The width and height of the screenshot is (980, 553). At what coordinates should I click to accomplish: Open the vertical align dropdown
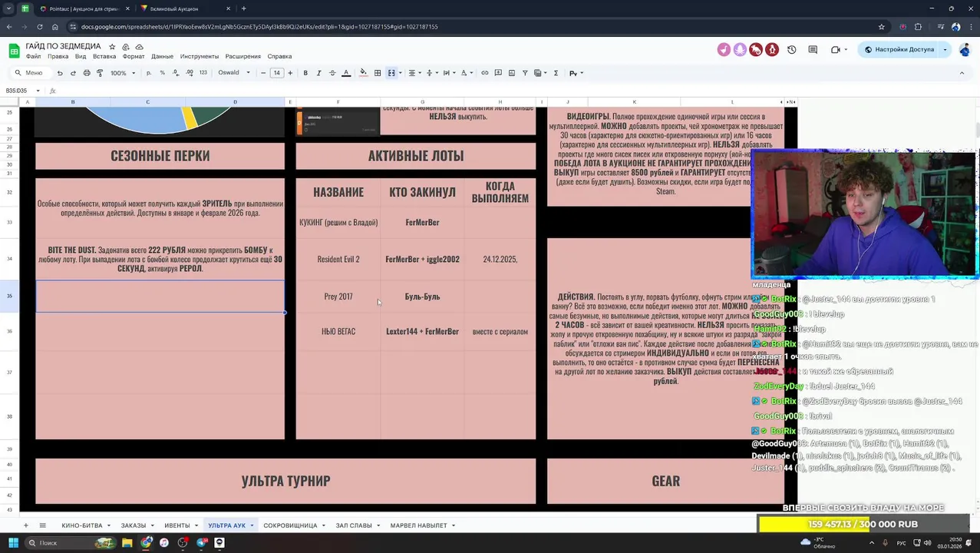click(x=431, y=73)
